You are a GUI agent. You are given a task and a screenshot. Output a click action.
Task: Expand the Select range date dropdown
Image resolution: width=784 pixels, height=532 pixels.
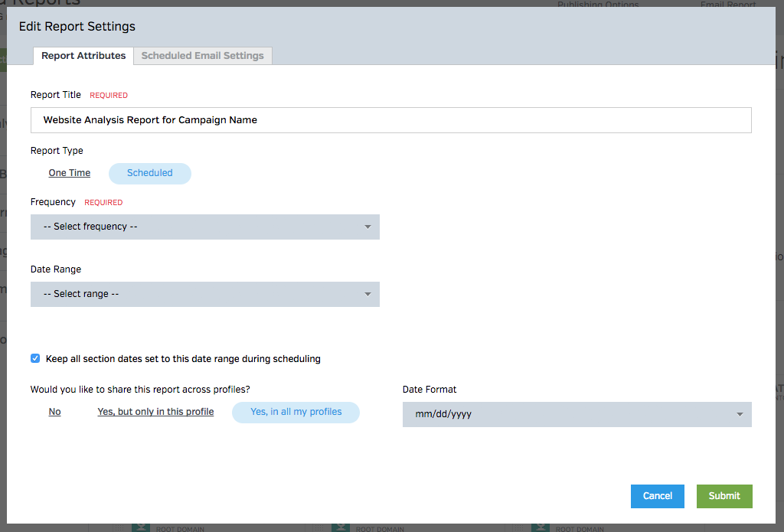tap(205, 294)
